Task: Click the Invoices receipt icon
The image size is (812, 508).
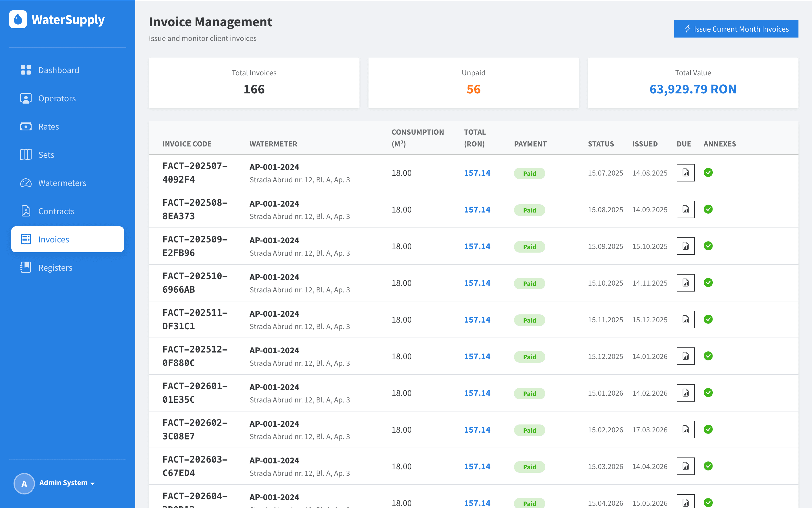Action: (x=26, y=239)
